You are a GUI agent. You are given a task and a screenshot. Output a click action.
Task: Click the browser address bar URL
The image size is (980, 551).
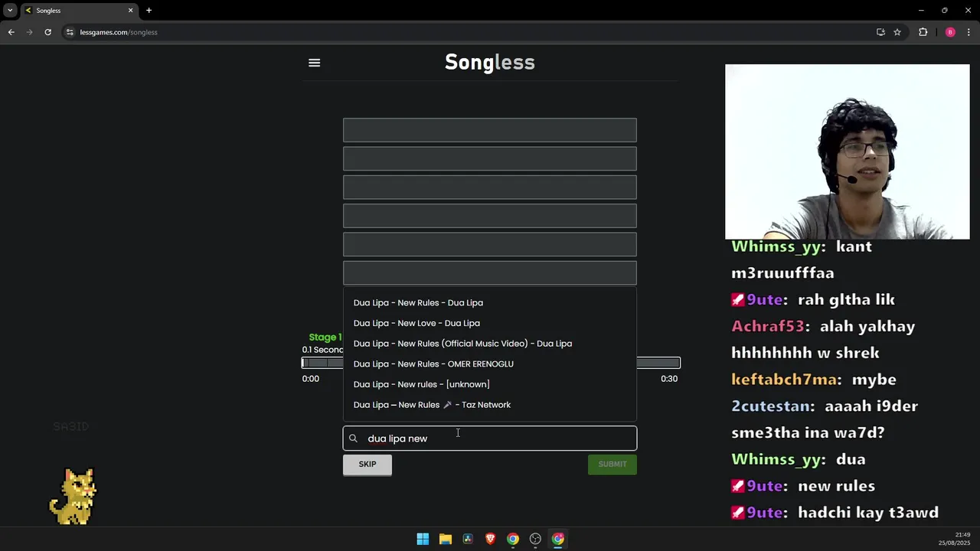click(x=118, y=32)
